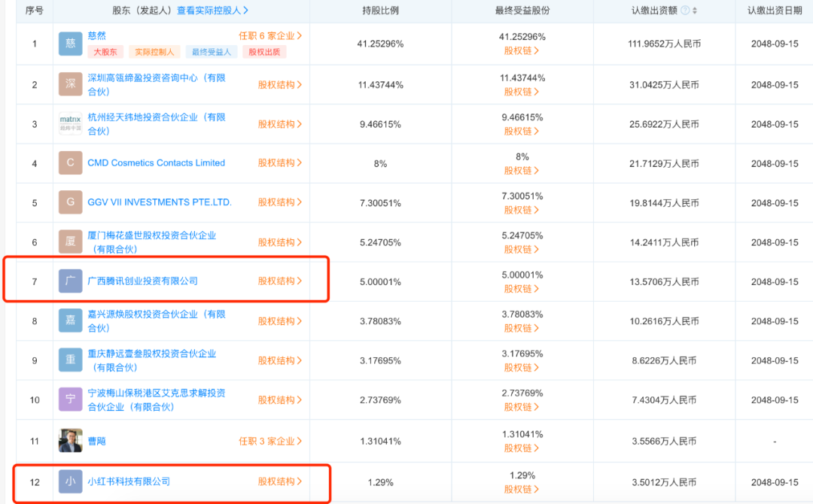
Task: Open 股权链 under 9.46615%
Action: tap(522, 131)
